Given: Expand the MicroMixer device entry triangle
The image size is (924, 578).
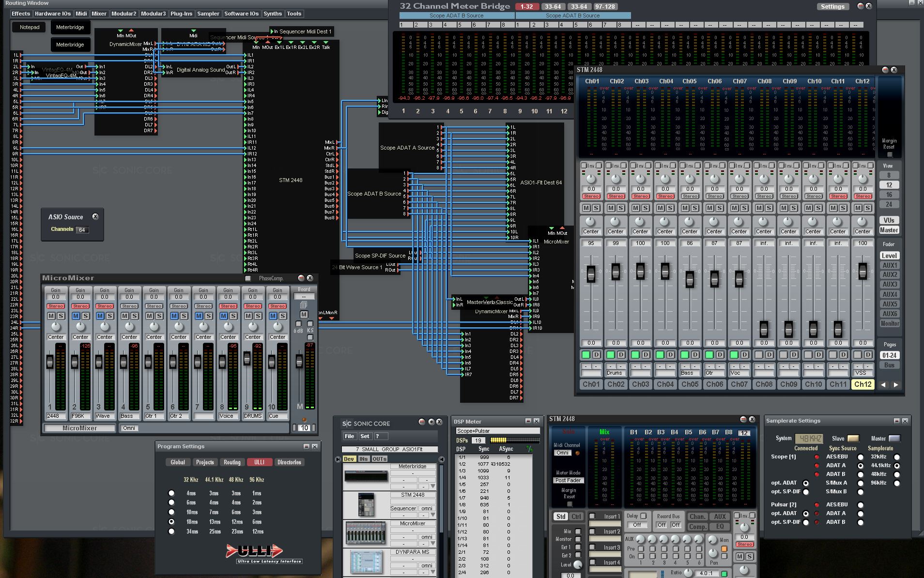Looking at the screenshot, I should (433, 544).
